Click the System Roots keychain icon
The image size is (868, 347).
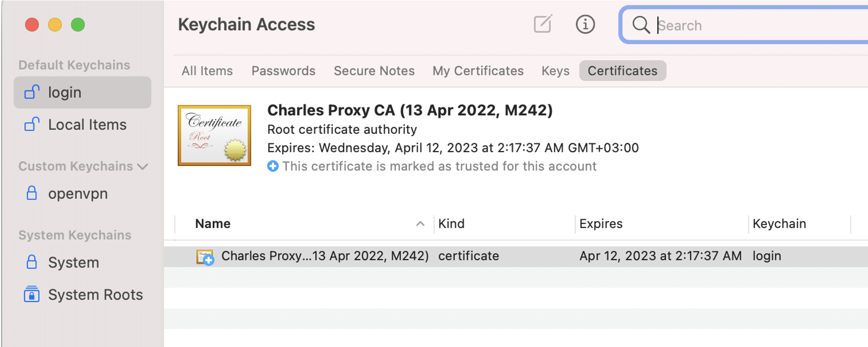(31, 294)
